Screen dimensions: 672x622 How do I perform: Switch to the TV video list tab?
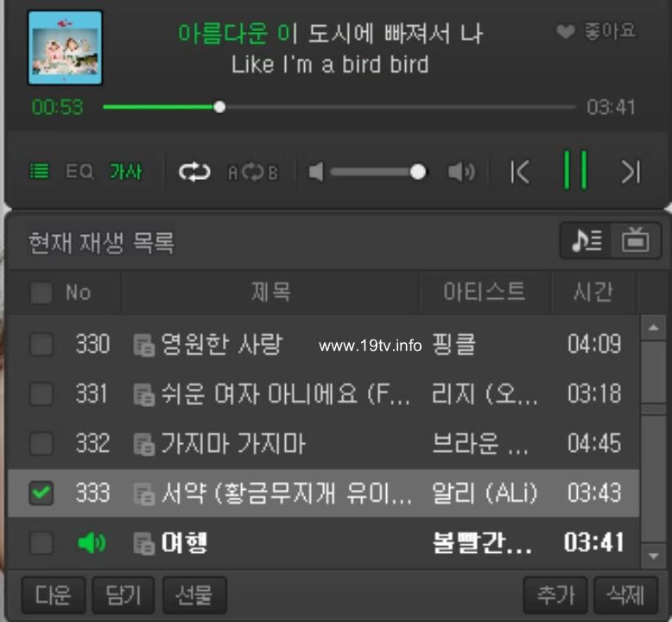point(636,240)
